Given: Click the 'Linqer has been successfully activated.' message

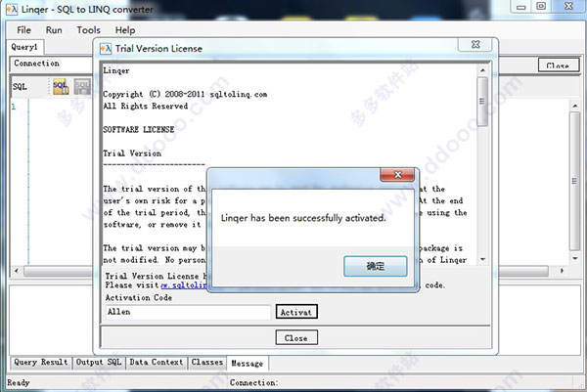Looking at the screenshot, I should click(303, 218).
